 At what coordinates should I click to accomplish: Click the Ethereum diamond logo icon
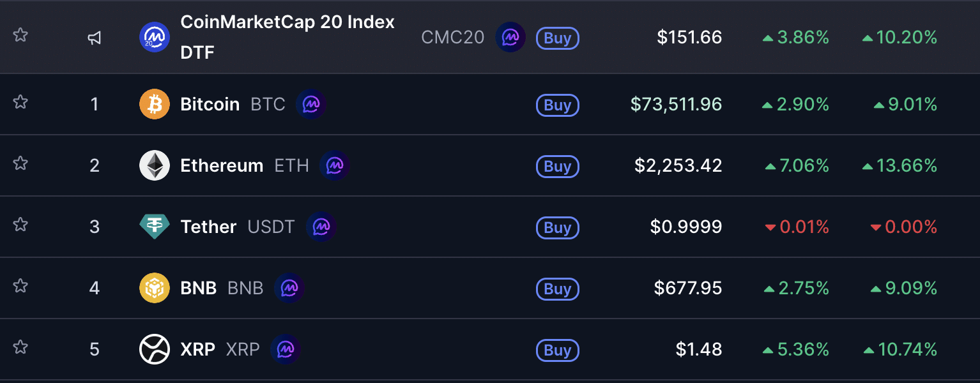coord(155,165)
